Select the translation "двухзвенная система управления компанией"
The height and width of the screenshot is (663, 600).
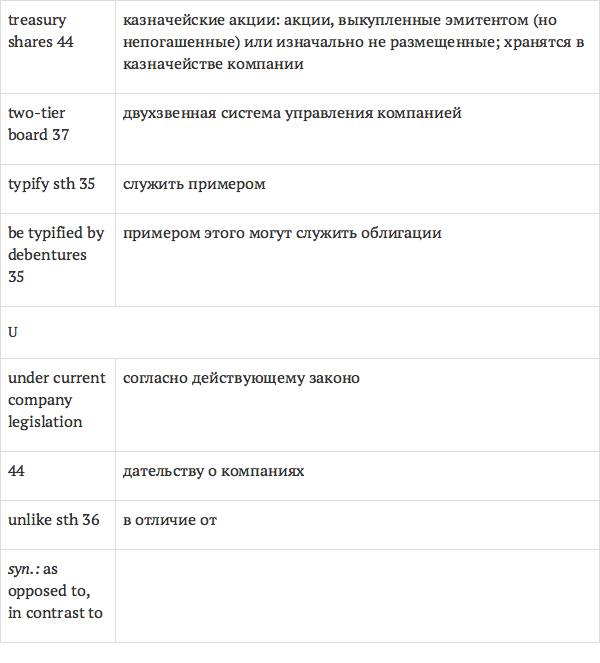point(292,113)
